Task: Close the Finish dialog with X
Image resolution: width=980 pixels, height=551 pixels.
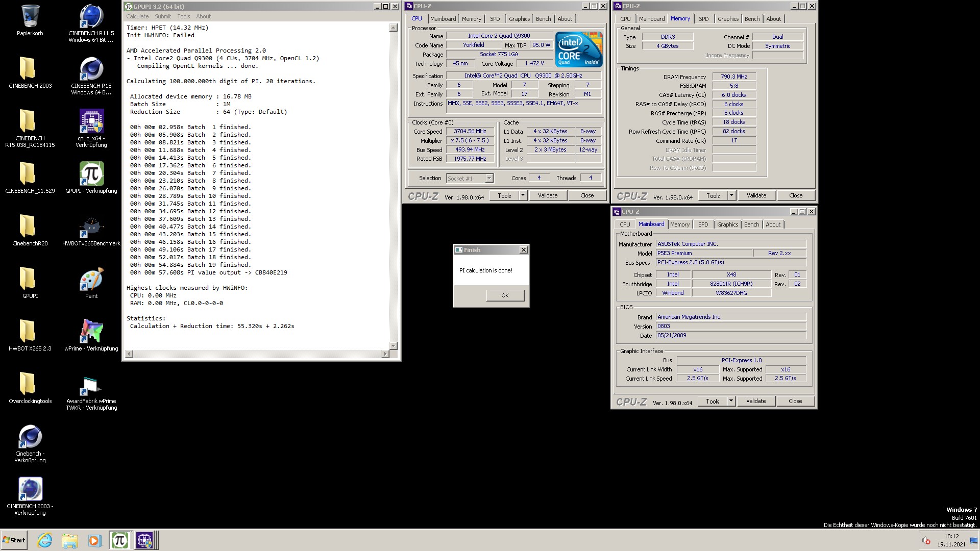Action: 523,250
